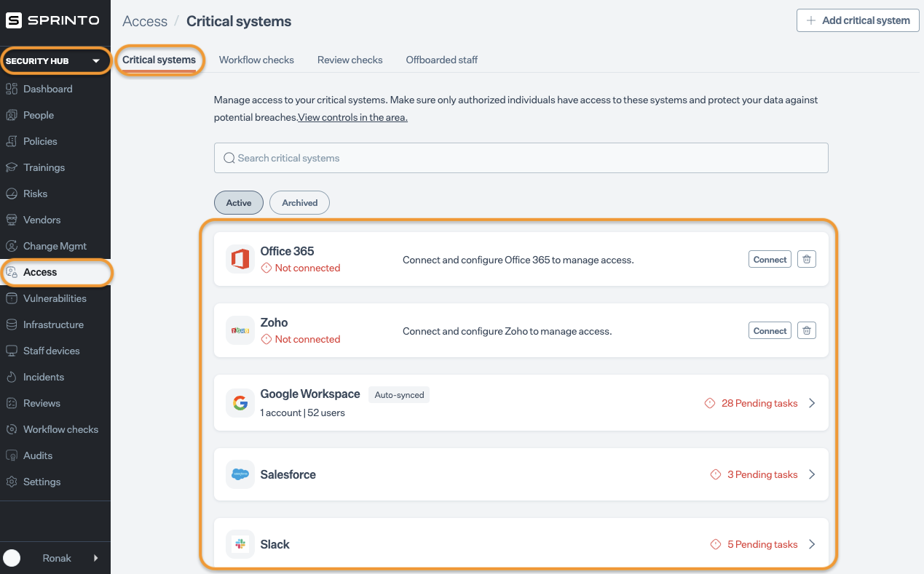Click the Change Mgmt sidebar icon
Screen dimensions: 924x574
(11, 246)
